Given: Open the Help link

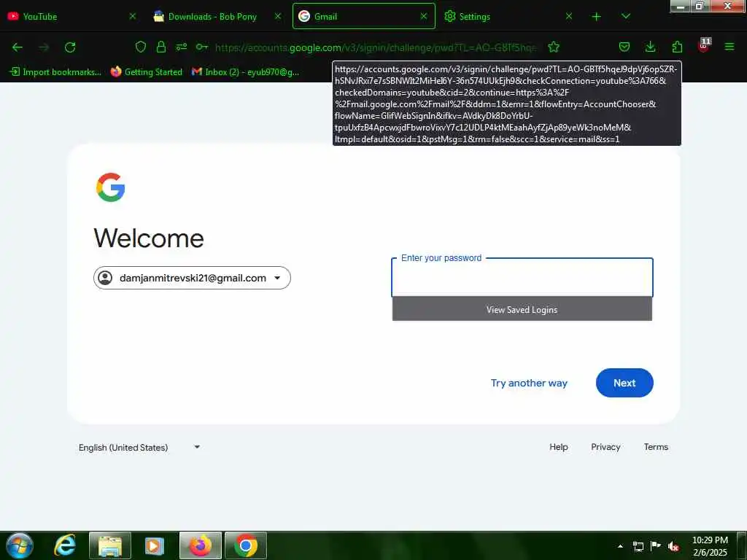Looking at the screenshot, I should coord(558,447).
